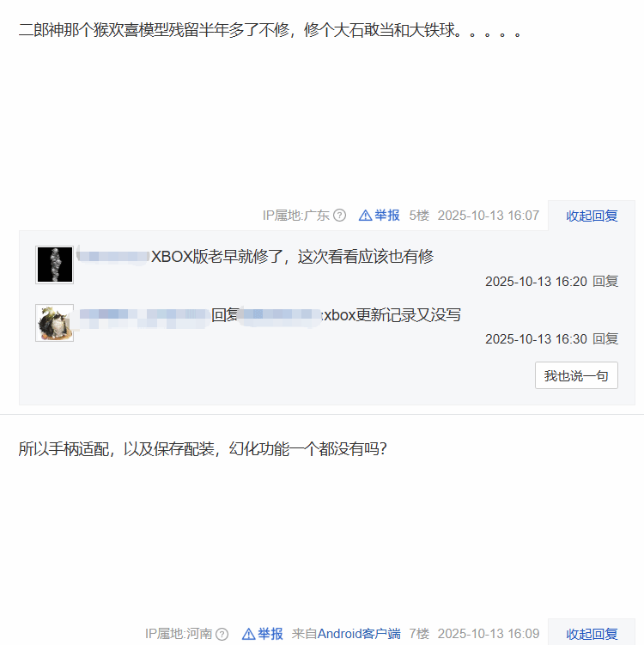Click the 7楼 floor label
Screen dimensions: 644x645
click(x=419, y=634)
